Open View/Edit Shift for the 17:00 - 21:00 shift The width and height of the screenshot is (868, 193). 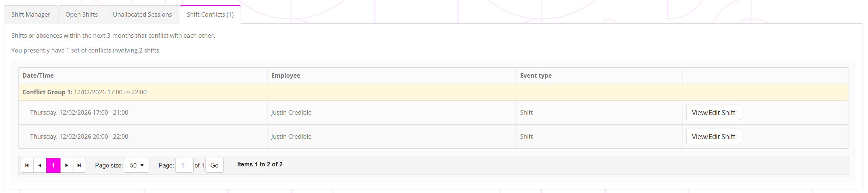[x=713, y=112]
